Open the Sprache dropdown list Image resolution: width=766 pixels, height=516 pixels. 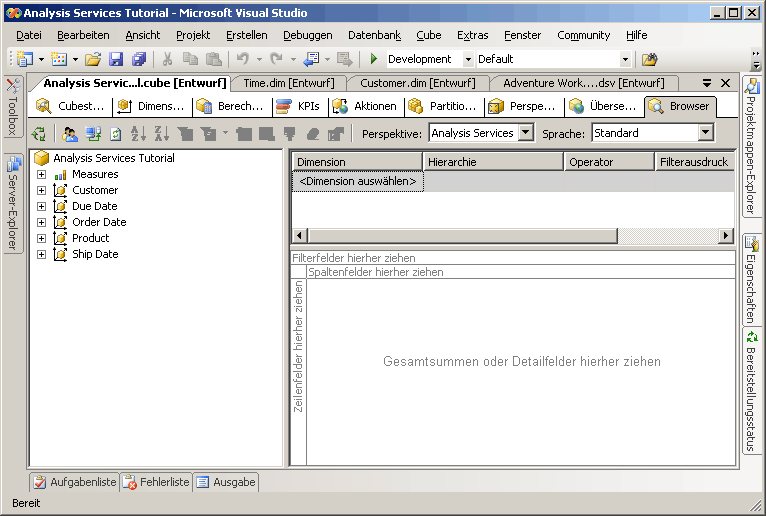click(x=706, y=133)
